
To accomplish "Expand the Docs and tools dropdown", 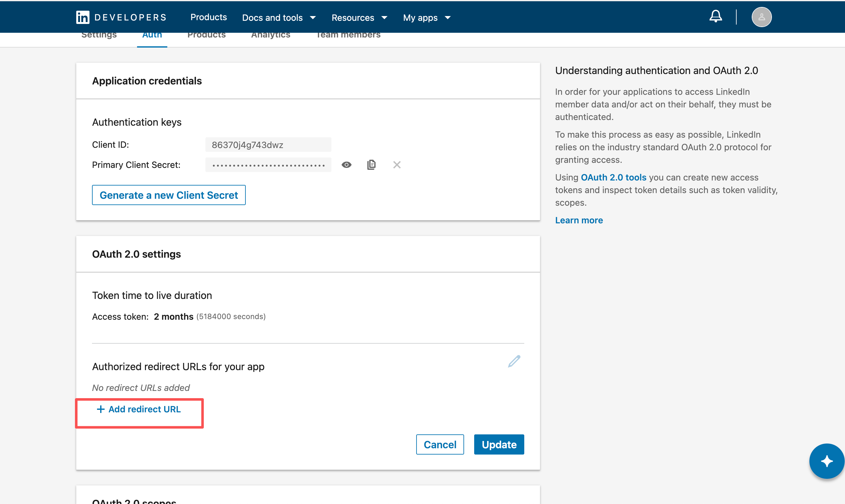I will (x=279, y=18).
